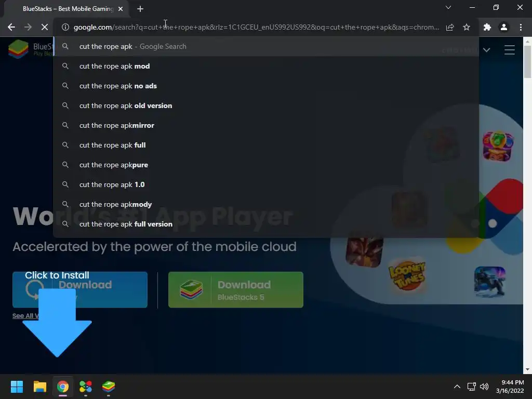The image size is (532, 399).
Task: Go back to the previous page
Action: pyautogui.click(x=11, y=27)
